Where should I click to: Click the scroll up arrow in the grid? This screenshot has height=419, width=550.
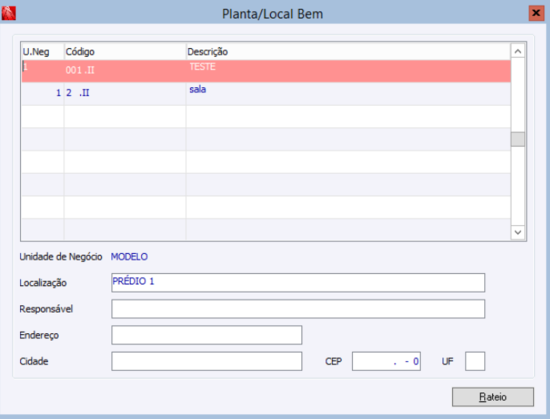pos(518,52)
